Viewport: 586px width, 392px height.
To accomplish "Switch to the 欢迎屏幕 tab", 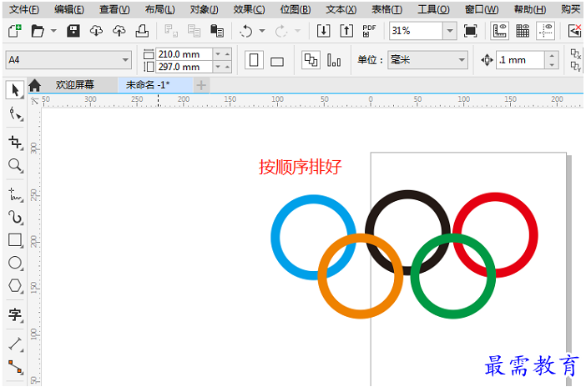I will 75,85.
